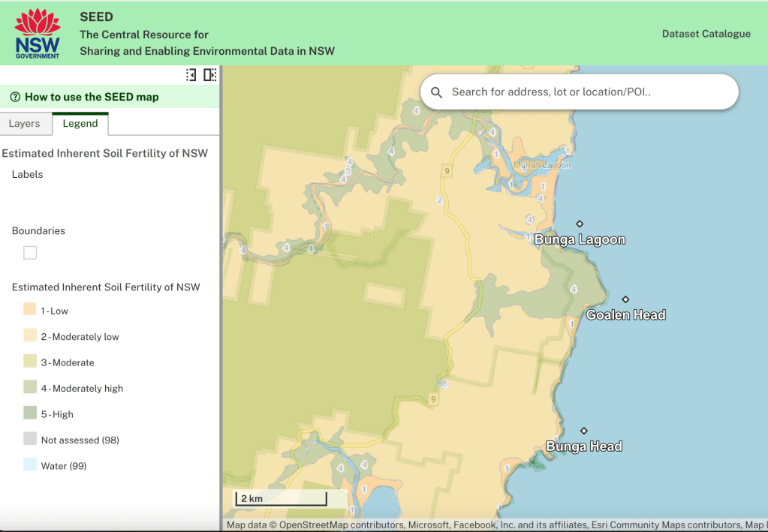This screenshot has width=768, height=532.
Task: Click the Bunga Head diamond marker
Action: point(584,431)
